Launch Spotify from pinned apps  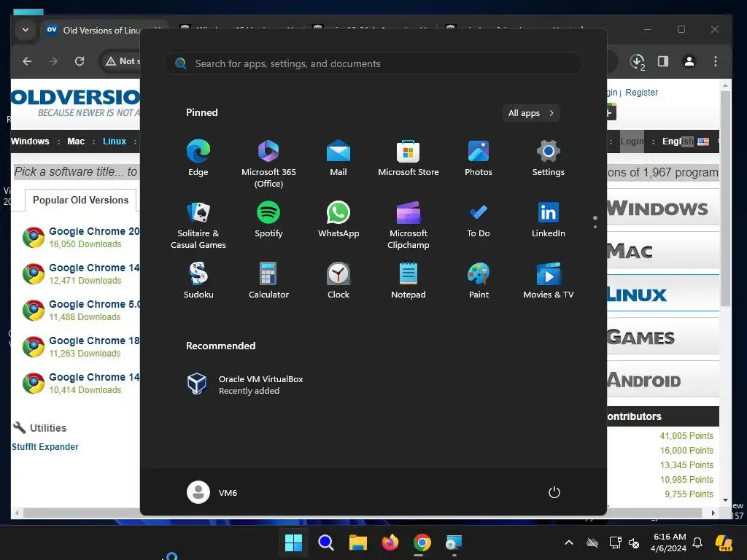268,219
